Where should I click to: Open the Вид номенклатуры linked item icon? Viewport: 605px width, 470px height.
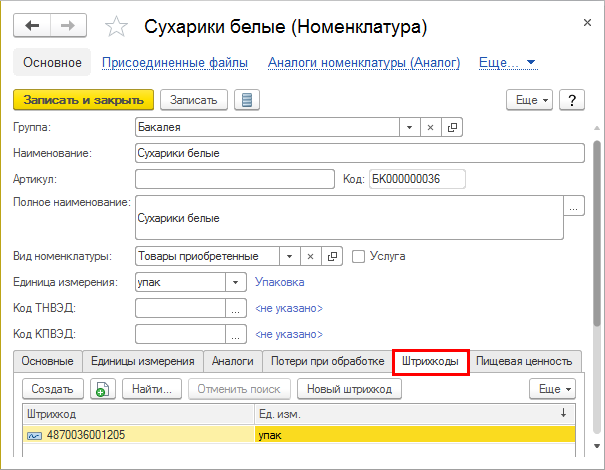pos(333,256)
